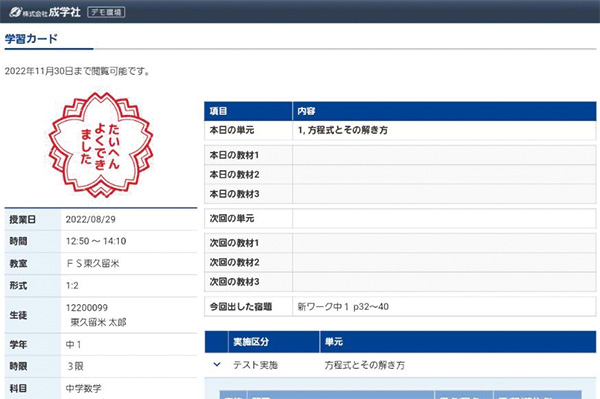Click the たいへんよくできました sakura stamp
The image size is (600, 399).
[x=101, y=145]
